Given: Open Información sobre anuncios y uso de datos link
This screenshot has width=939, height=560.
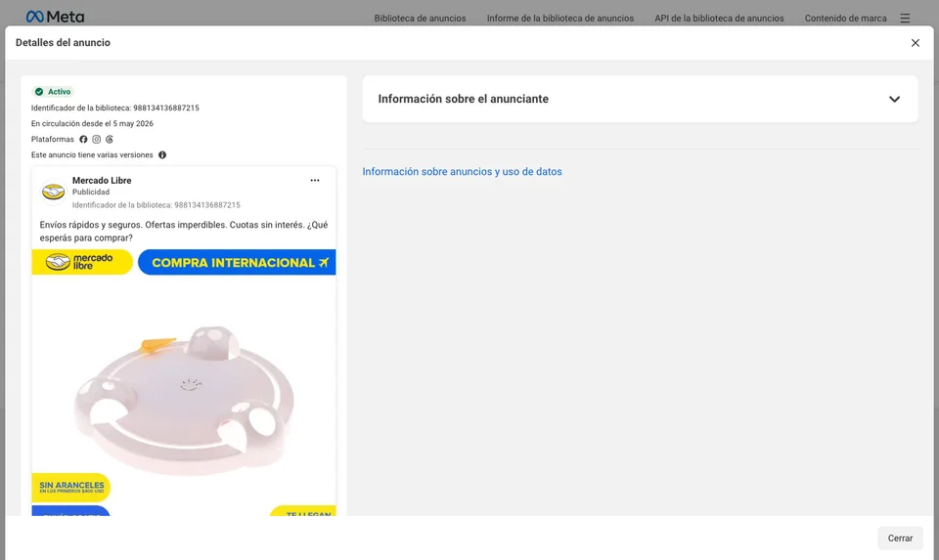Looking at the screenshot, I should (463, 172).
